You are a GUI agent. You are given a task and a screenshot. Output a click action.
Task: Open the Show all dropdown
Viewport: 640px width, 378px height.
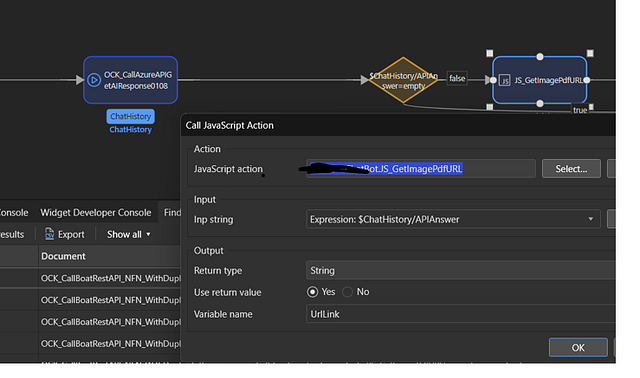tap(129, 234)
